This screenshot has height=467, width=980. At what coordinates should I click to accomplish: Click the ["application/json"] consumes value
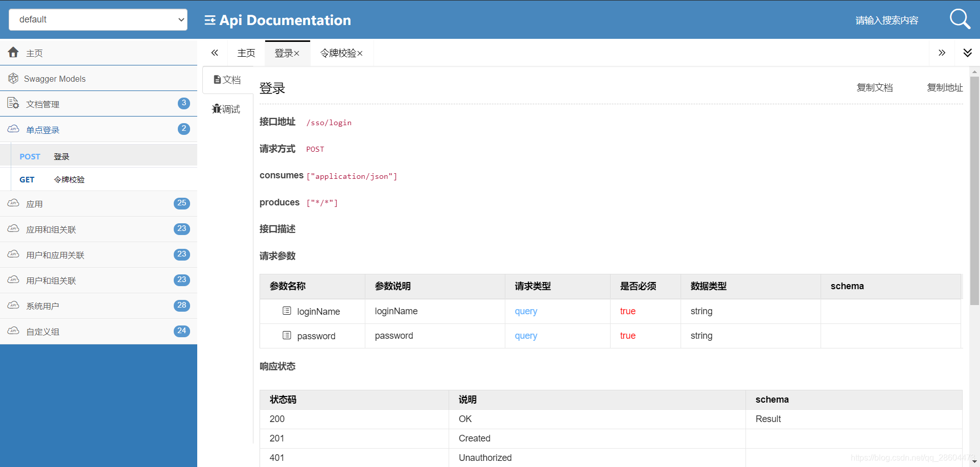(x=352, y=176)
